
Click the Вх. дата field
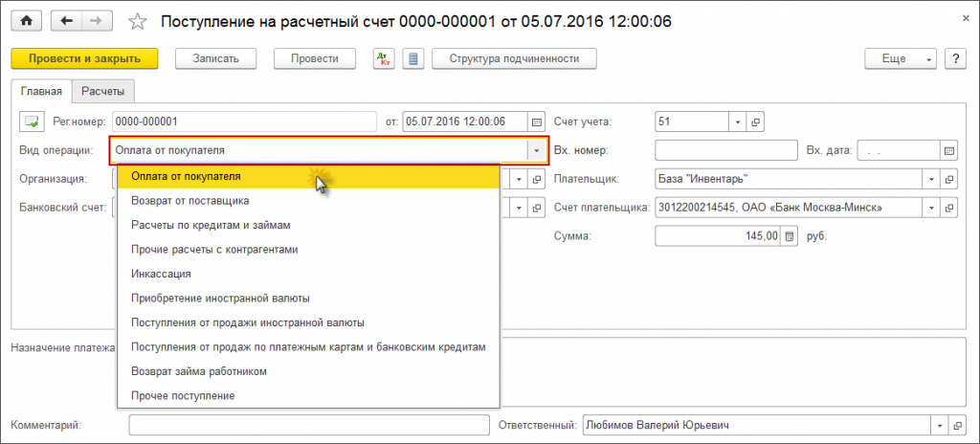pos(899,150)
